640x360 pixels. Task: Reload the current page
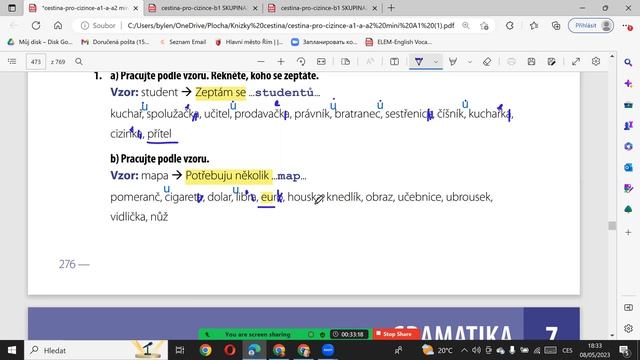pos(36,25)
